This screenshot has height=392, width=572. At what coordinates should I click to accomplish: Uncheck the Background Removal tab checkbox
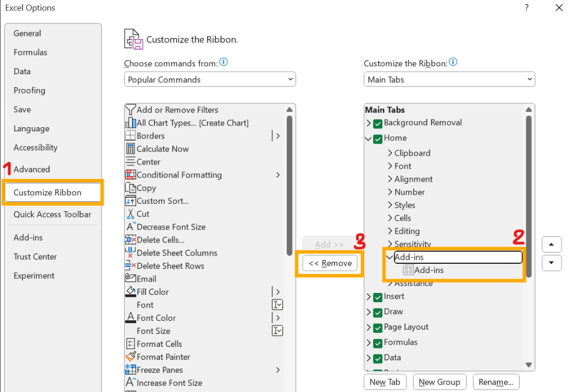[378, 123]
